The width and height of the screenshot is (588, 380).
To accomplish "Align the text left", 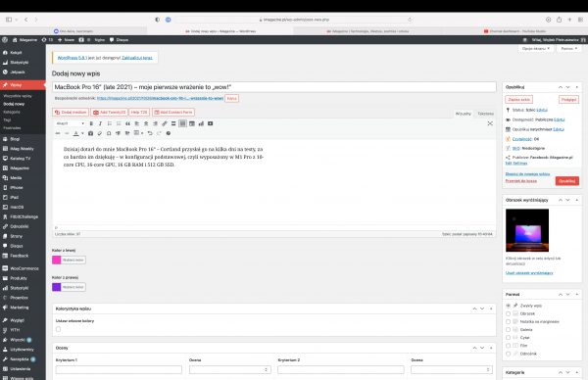I will click(x=137, y=123).
